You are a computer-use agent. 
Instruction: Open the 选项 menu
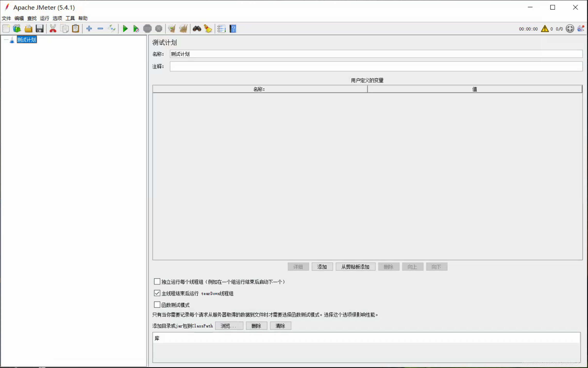57,18
